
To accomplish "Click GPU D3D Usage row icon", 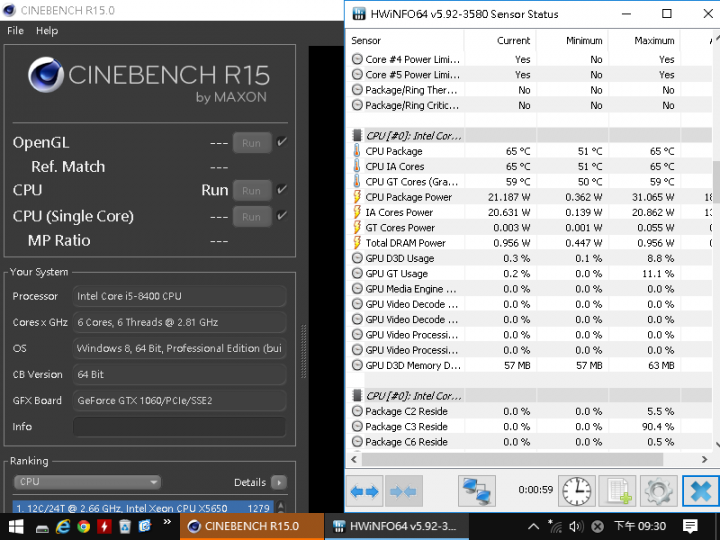I will point(357,258).
